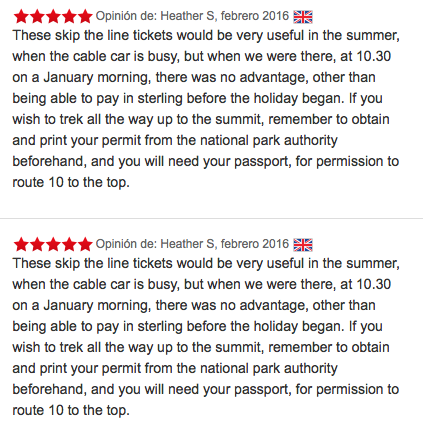Click 'febrero 2016' date in top review
The width and height of the screenshot is (430, 436).
click(255, 16)
